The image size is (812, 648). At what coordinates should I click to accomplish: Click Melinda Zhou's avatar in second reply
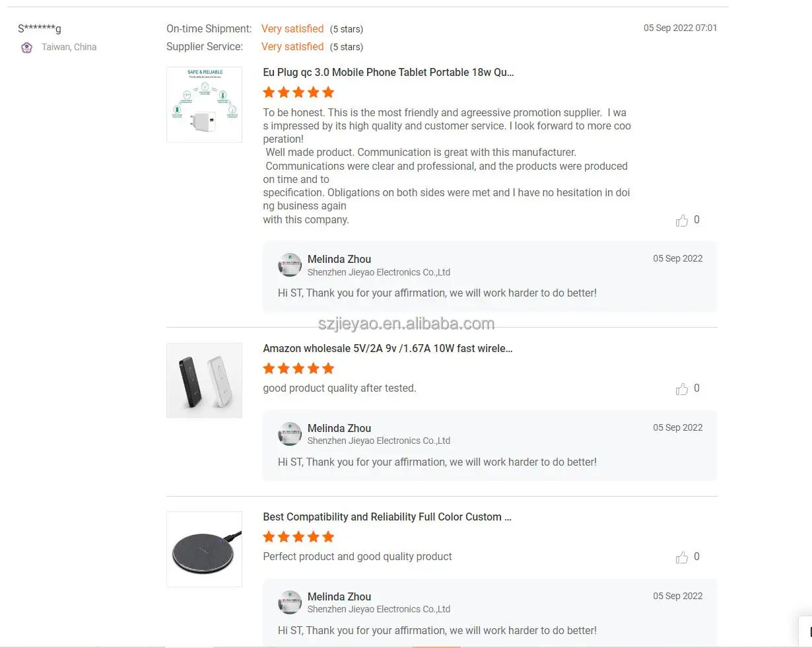point(290,434)
